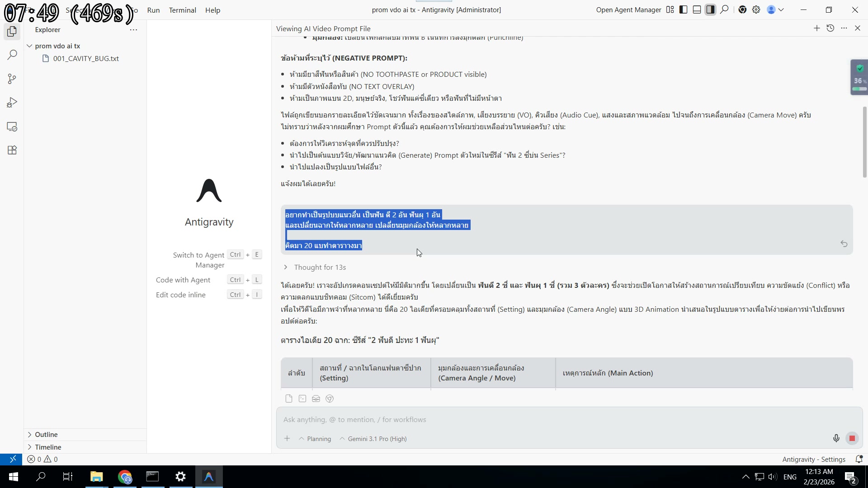Click the Ask anything input field
This screenshot has width=868, height=488.
(x=542, y=420)
